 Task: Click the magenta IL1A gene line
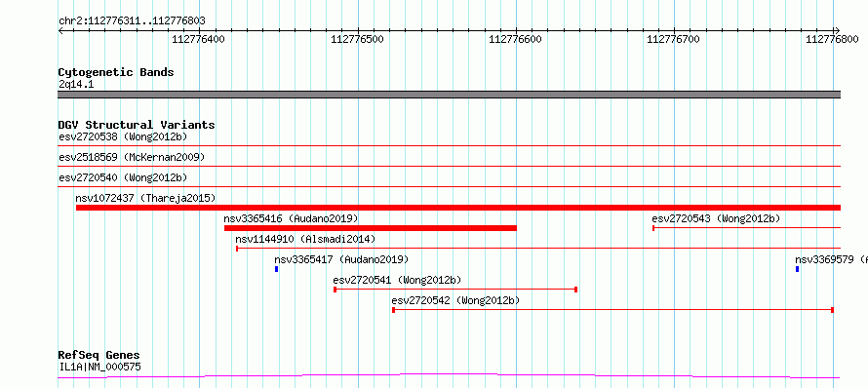[x=449, y=376]
